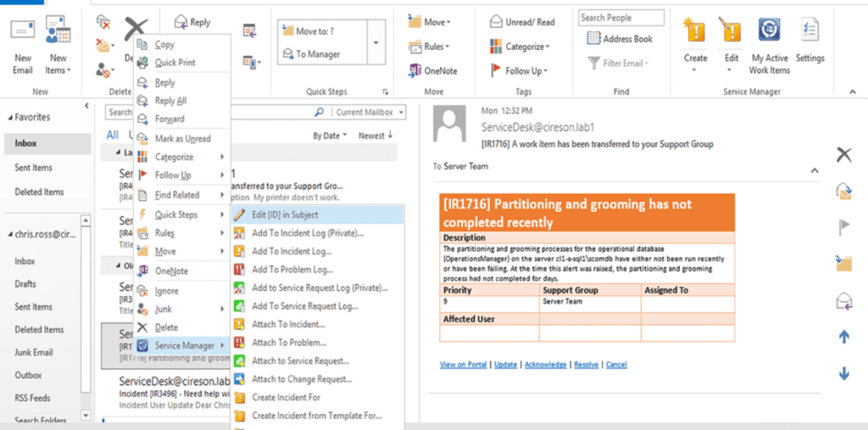The image size is (868, 430).
Task: Choose Add to Service Request Log (Private)...
Action: 318,288
